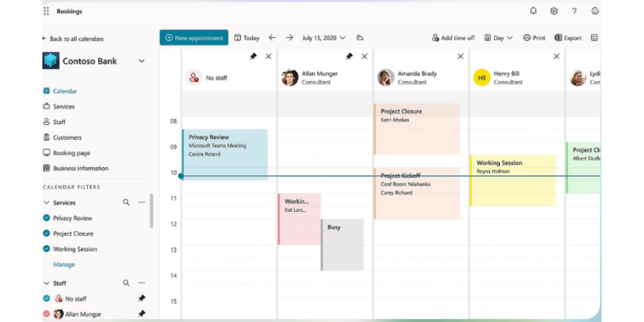Expand the Contoso Bank calendar switcher
Viewport: 644px width, 322px height.
coord(142,61)
